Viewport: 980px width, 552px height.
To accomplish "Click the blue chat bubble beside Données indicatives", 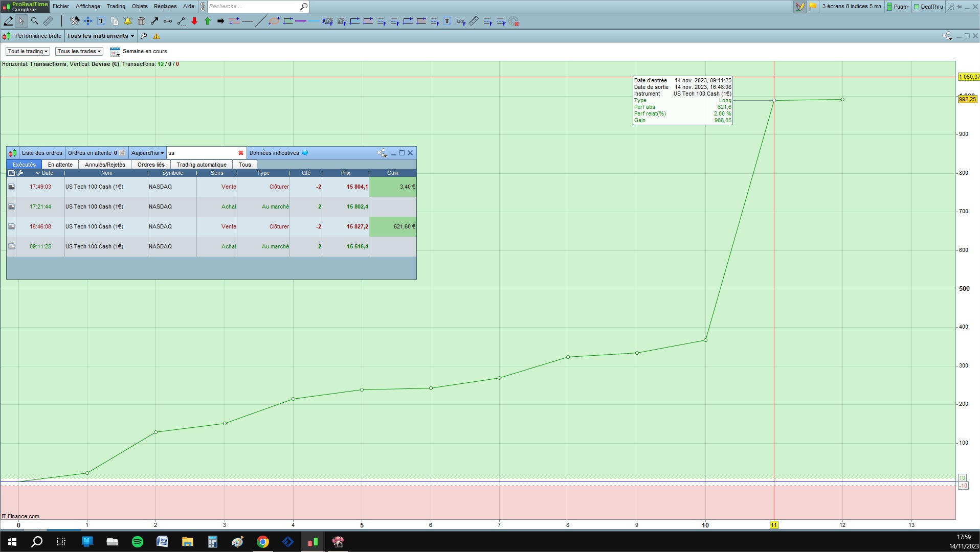I will [305, 153].
